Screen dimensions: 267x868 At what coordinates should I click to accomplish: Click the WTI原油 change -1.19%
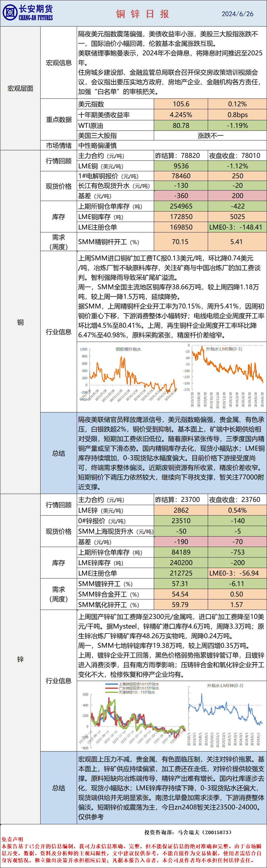[237, 126]
